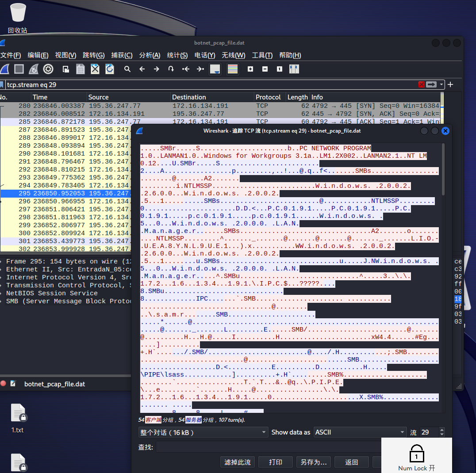Reload this capture file icon

pos(110,69)
